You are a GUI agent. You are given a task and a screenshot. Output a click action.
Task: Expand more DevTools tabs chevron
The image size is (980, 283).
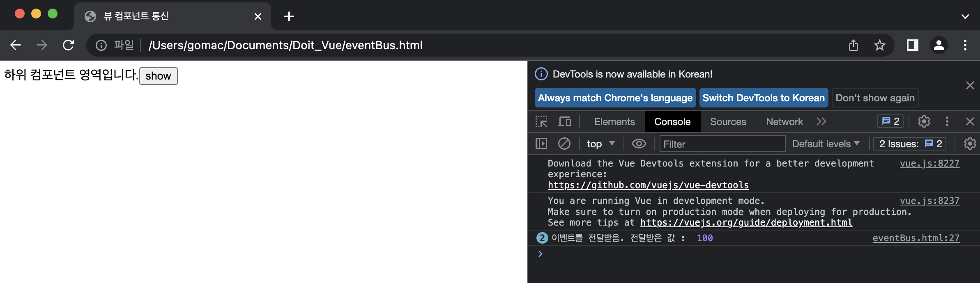coord(821,121)
